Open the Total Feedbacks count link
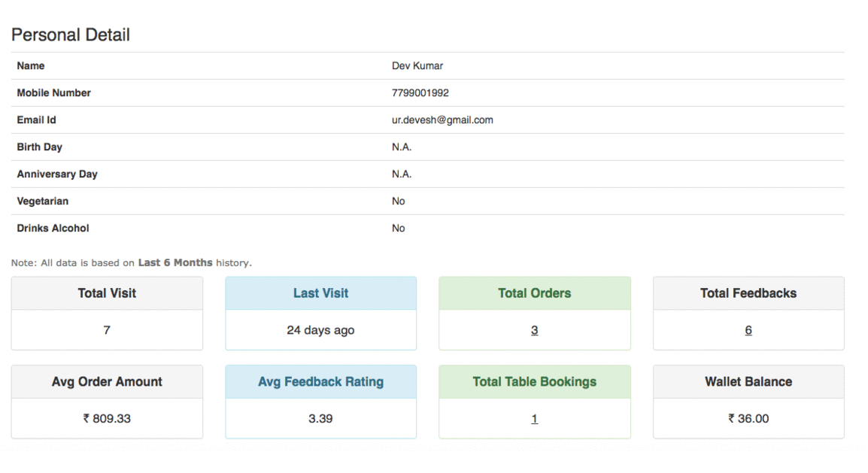Screen dimensions: 868x473 pyautogui.click(x=748, y=330)
